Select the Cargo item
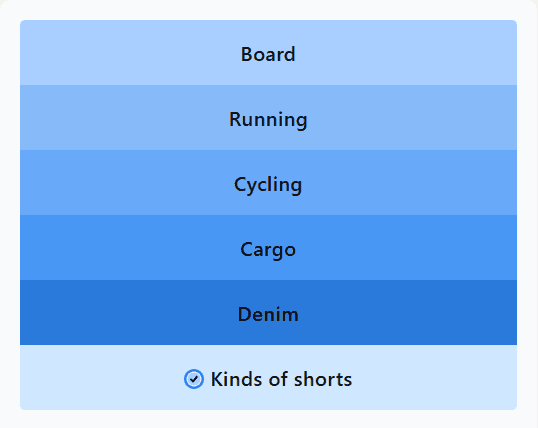 pos(268,247)
